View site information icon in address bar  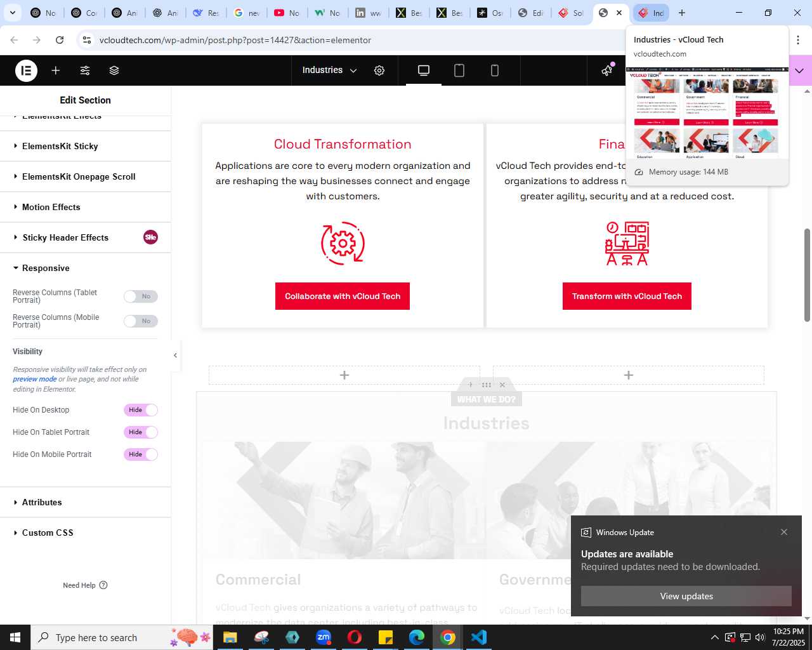coord(88,40)
